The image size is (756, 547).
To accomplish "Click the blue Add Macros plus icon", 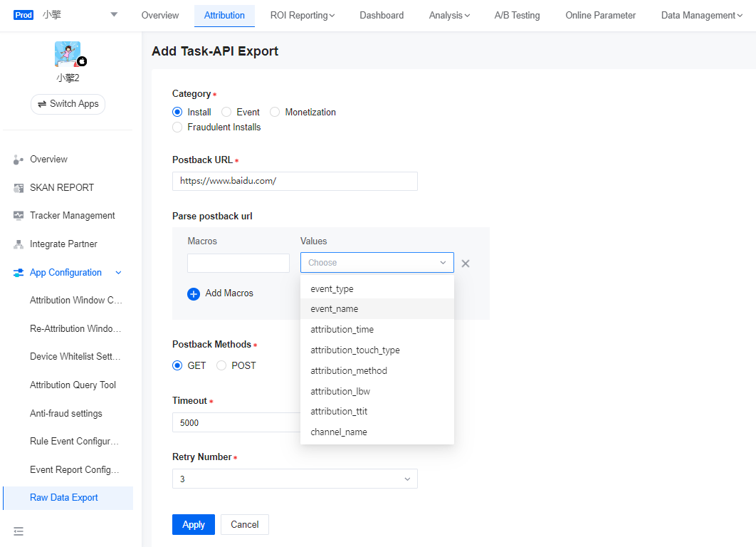I will [x=193, y=293].
